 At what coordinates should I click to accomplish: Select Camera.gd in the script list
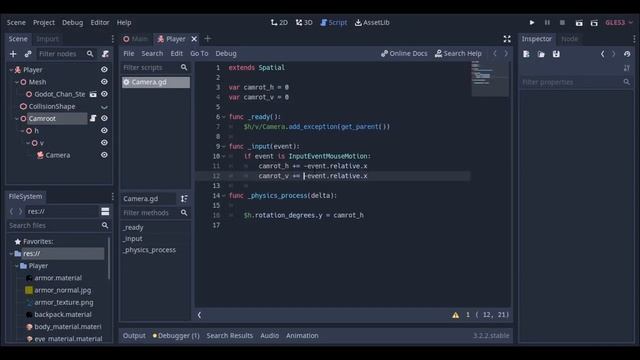[156, 82]
